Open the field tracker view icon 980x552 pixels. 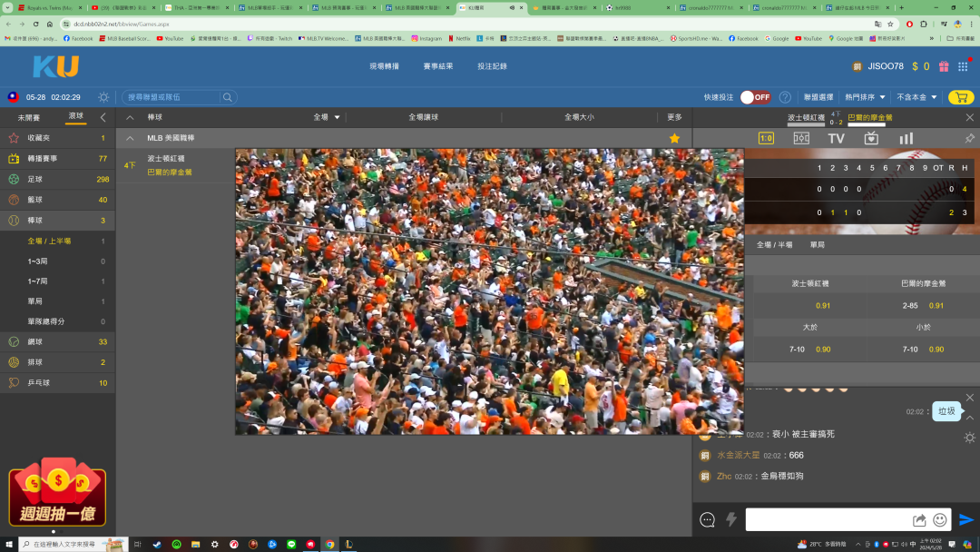(801, 138)
